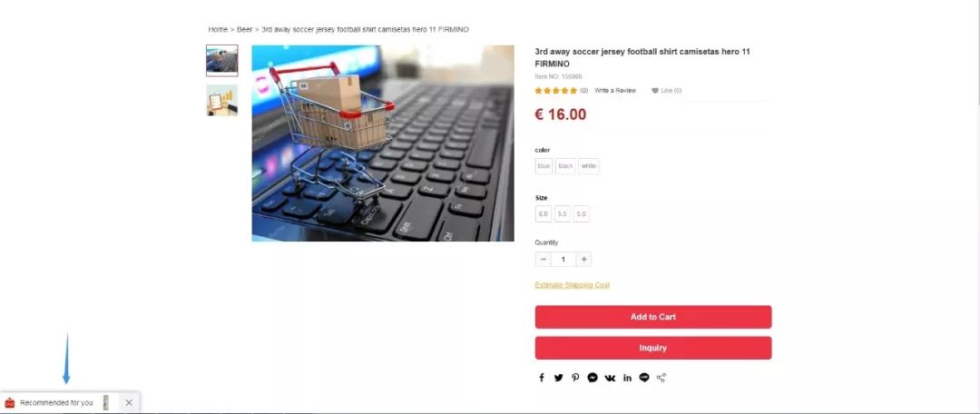Open Estimate Shipping Cost link
This screenshot has width=980, height=414.
tap(573, 285)
